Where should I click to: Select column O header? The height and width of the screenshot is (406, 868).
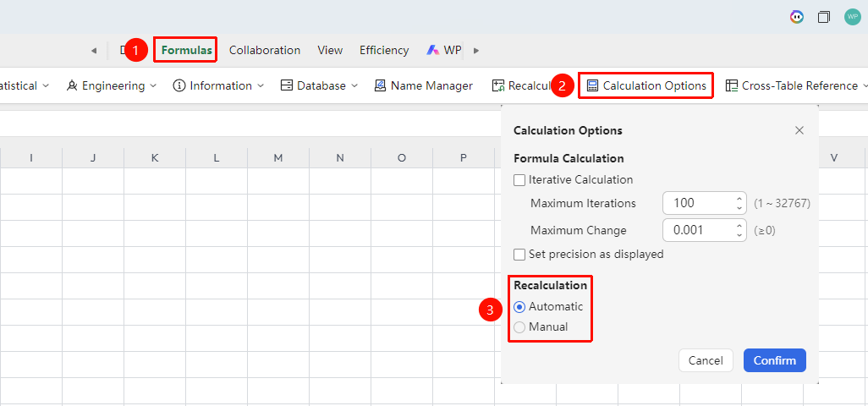point(402,157)
